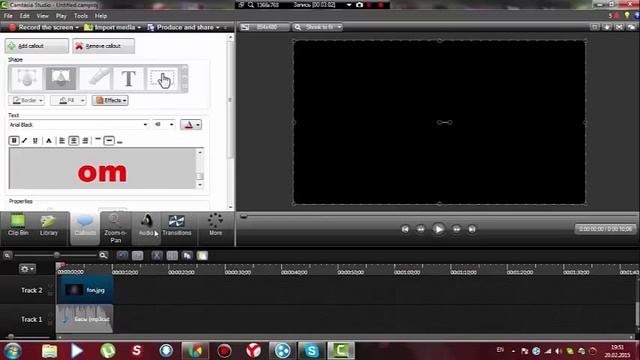Click Produce and share button
Screen dimensions: 640x360
coord(180,27)
